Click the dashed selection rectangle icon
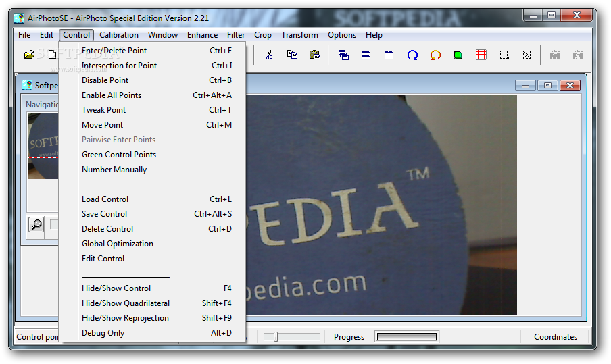 pyautogui.click(x=504, y=55)
